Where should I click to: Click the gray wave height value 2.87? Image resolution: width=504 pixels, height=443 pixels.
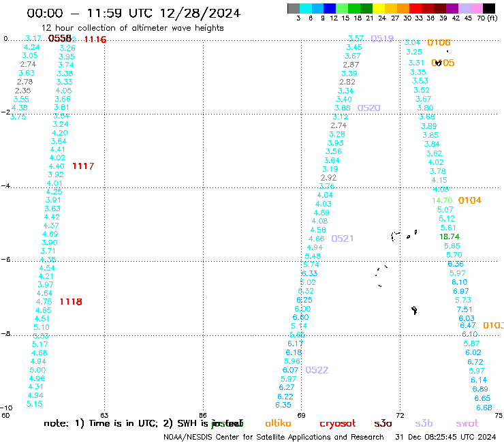[351, 65]
